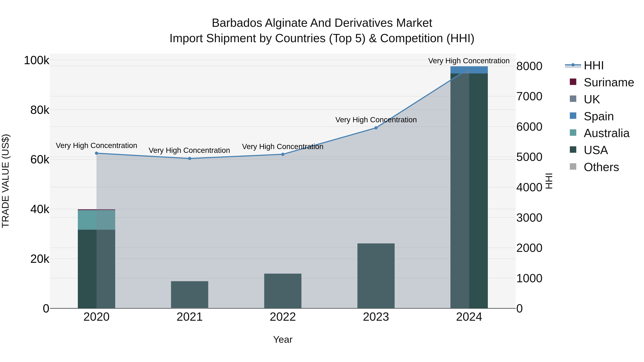
Task: Click the Suriname maroon color swatch
Action: [x=573, y=82]
